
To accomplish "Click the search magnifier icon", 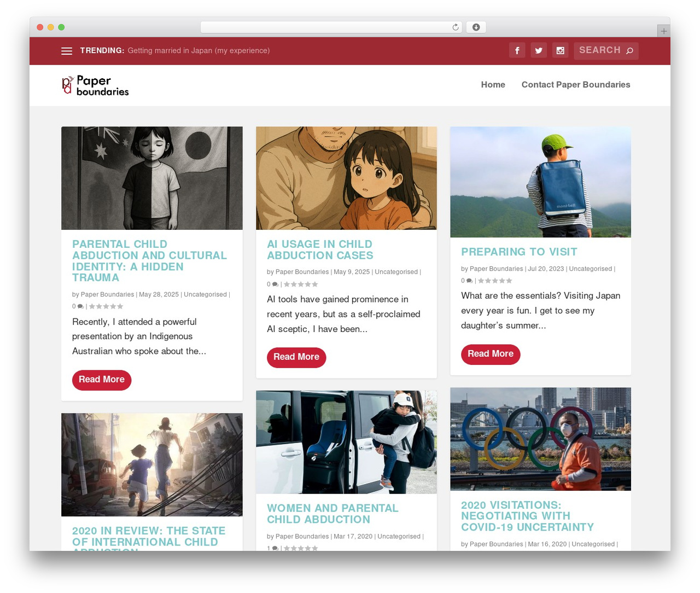I will 630,51.
